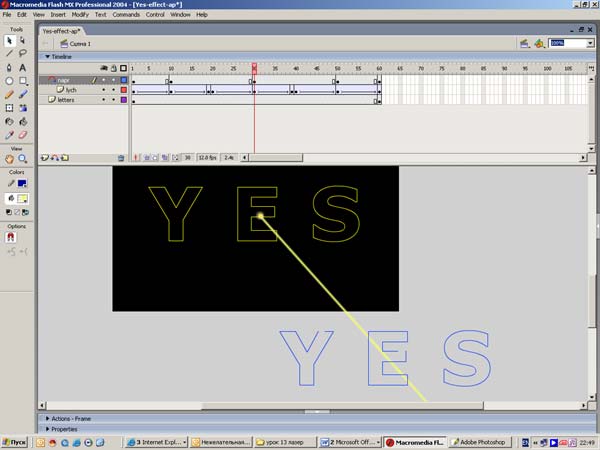This screenshot has width=600, height=450.
Task: Choose the Eraser tool
Action: pos(23,135)
